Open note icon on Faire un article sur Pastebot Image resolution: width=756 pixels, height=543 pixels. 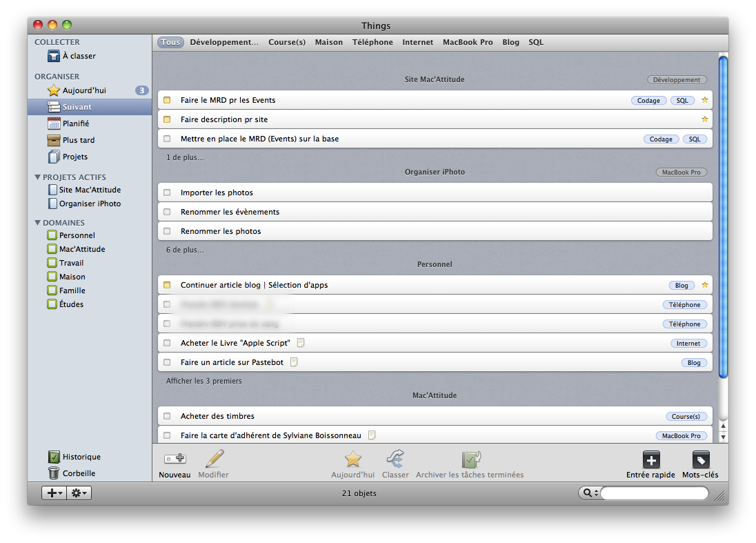(x=294, y=362)
